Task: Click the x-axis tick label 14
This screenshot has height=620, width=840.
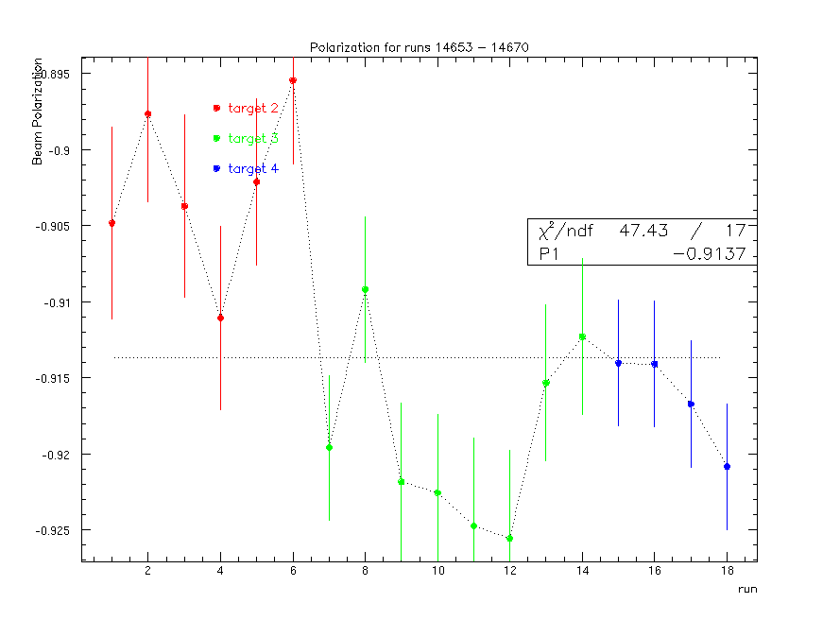Action: [x=583, y=571]
